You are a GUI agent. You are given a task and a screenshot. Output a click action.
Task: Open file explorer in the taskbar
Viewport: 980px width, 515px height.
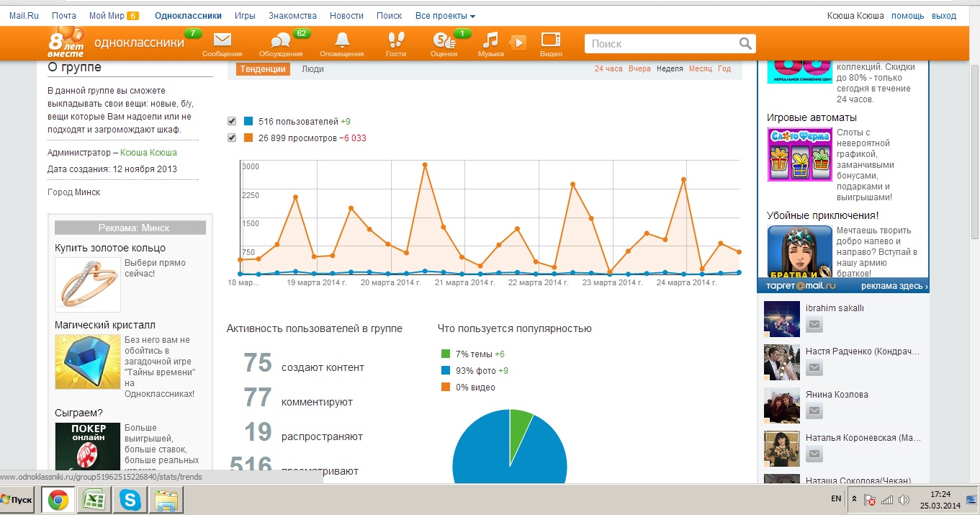click(166, 500)
